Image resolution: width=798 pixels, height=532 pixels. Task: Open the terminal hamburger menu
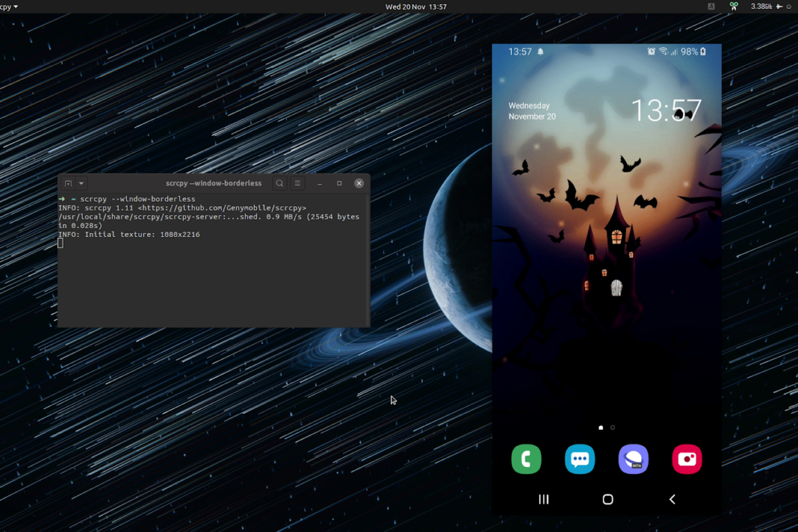[298, 183]
